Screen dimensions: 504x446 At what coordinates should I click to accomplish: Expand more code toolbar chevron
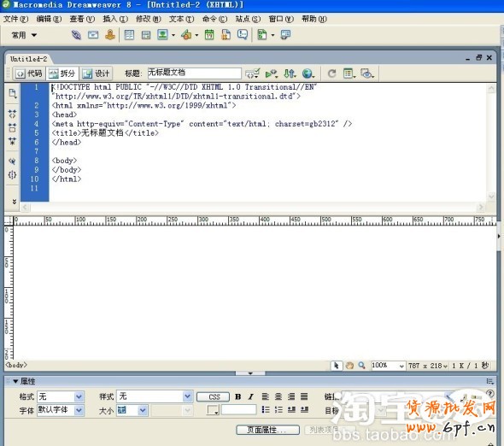pos(15,202)
